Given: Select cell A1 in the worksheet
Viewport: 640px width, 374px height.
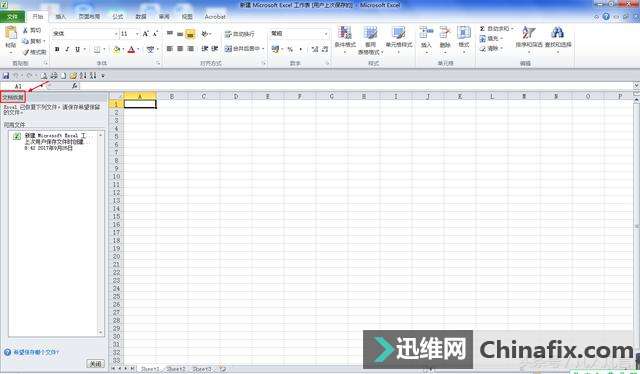Looking at the screenshot, I should pyautogui.click(x=140, y=104).
